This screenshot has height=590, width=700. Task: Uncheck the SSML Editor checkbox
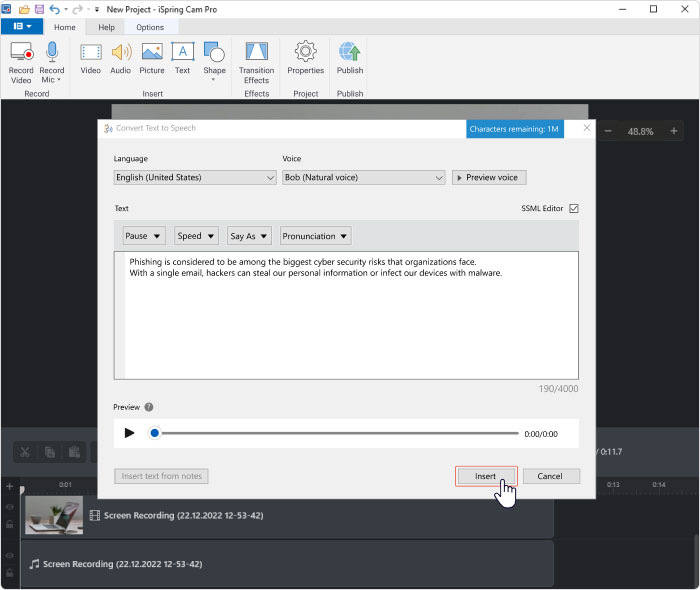pos(574,209)
